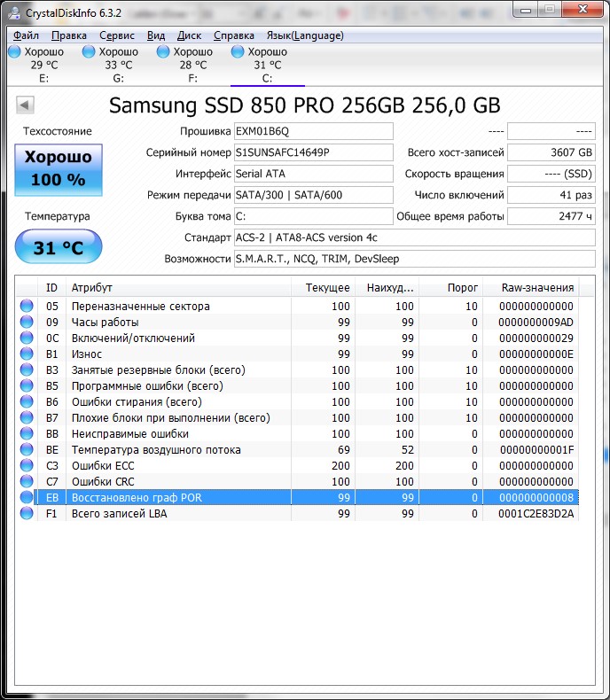Click the Возможности field S.M.A.R.T., NCQ, TRIM
610x700 pixels.
pos(415,259)
